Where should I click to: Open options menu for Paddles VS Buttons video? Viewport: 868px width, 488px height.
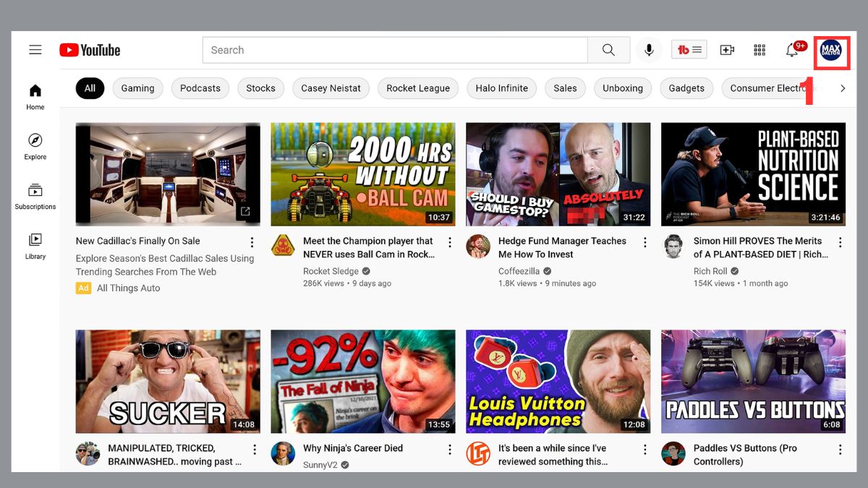pos(840,450)
